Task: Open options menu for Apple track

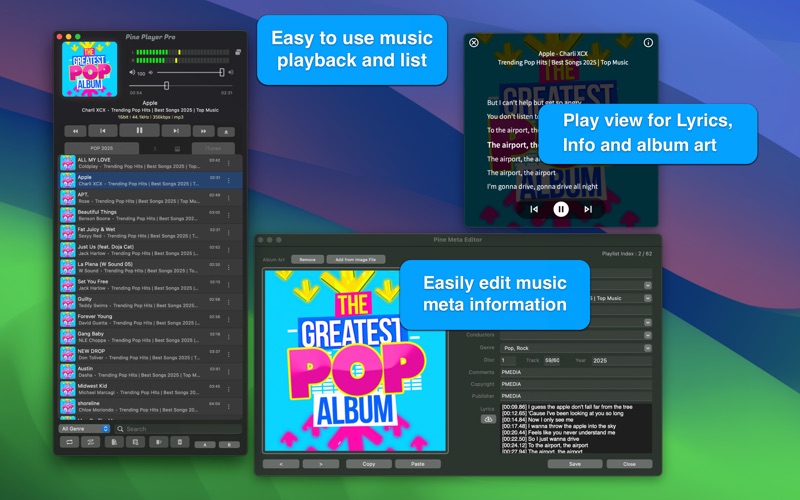Action: tap(229, 181)
